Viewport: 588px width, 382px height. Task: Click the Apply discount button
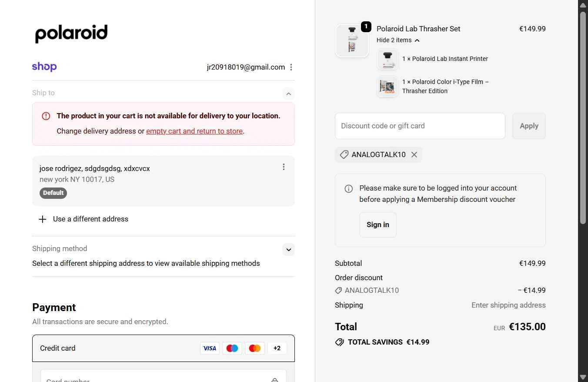(x=529, y=126)
